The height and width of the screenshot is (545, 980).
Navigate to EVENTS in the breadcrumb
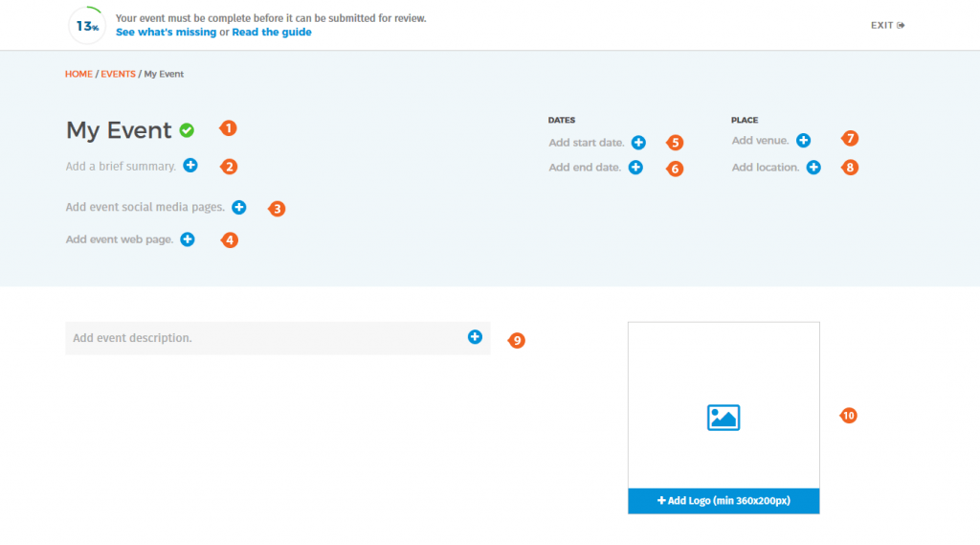pos(118,74)
